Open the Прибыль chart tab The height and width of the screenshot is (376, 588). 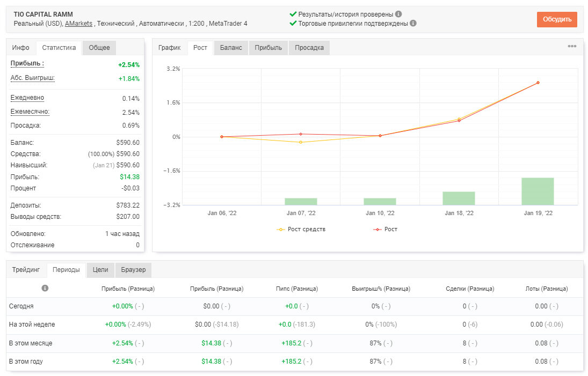[268, 48]
